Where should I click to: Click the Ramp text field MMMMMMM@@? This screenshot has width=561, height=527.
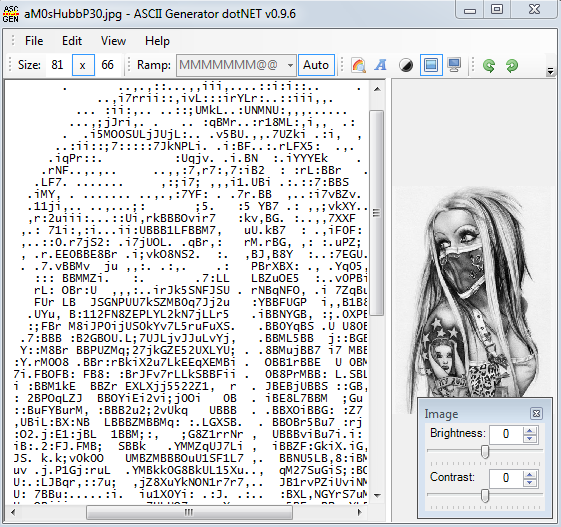(231, 65)
